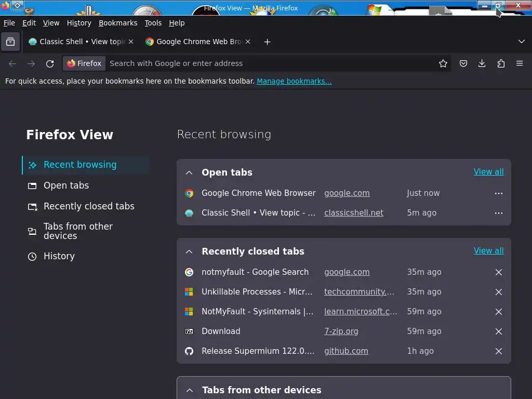Collapse the Open tabs section

click(189, 172)
